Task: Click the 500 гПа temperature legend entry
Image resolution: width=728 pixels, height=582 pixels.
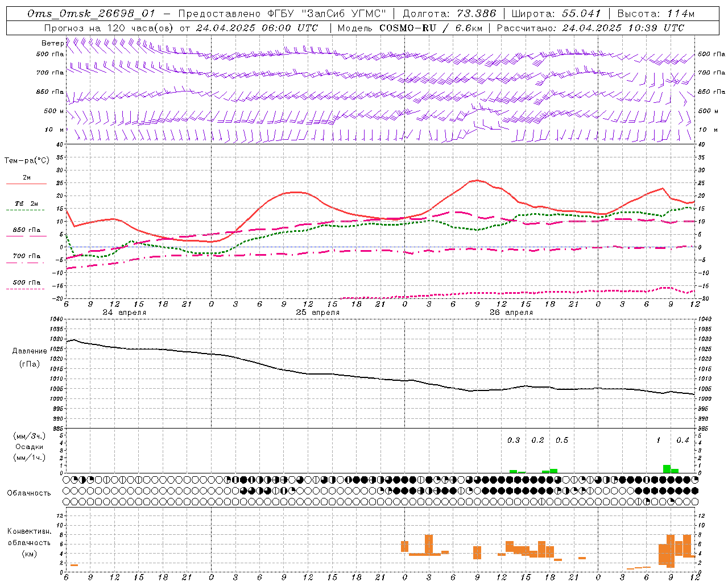Action: (x=27, y=282)
